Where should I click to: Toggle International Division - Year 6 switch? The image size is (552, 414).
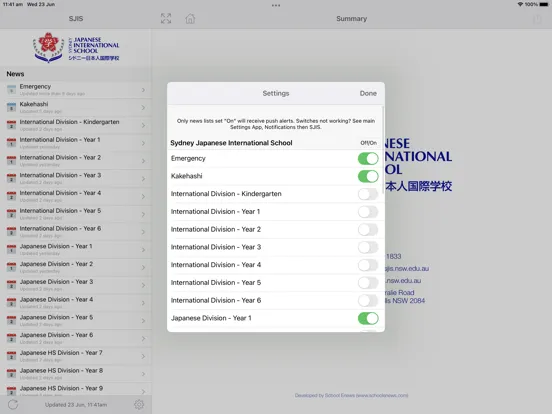click(x=368, y=300)
